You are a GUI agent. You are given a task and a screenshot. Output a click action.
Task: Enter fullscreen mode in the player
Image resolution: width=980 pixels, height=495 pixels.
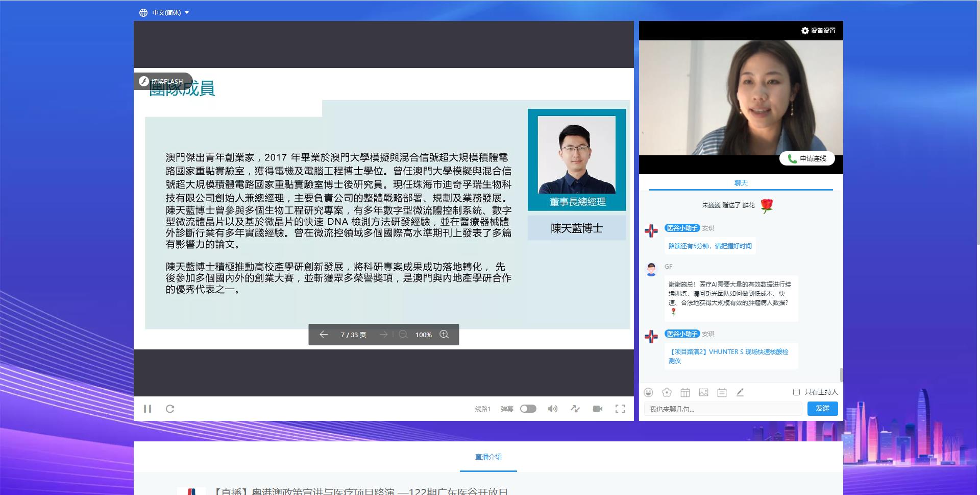pyautogui.click(x=620, y=409)
